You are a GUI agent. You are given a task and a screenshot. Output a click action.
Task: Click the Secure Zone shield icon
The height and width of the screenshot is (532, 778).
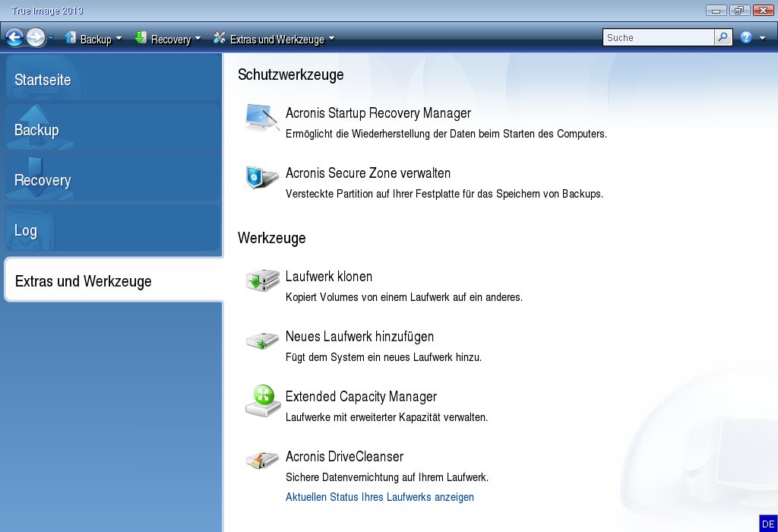point(262,177)
